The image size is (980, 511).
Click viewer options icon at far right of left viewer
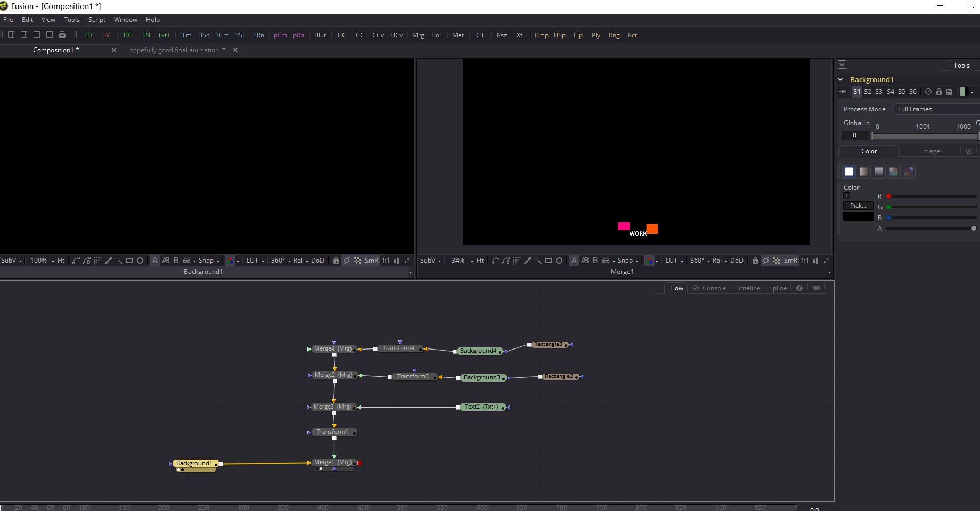point(407,261)
